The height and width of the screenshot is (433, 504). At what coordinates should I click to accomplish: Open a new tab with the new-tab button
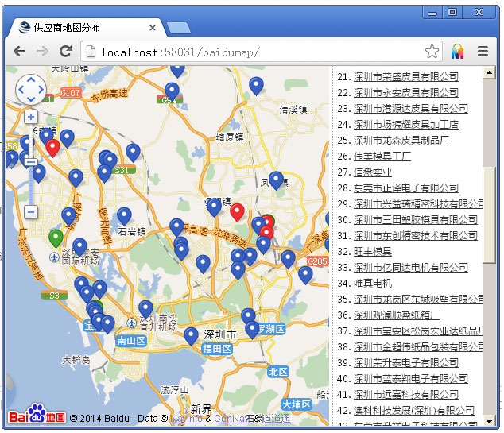(179, 28)
